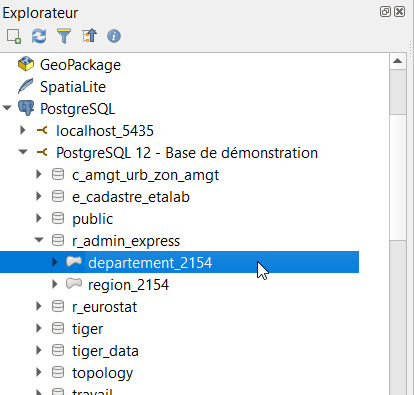
Task: Open the browser filter funnel icon
Action: (x=64, y=36)
